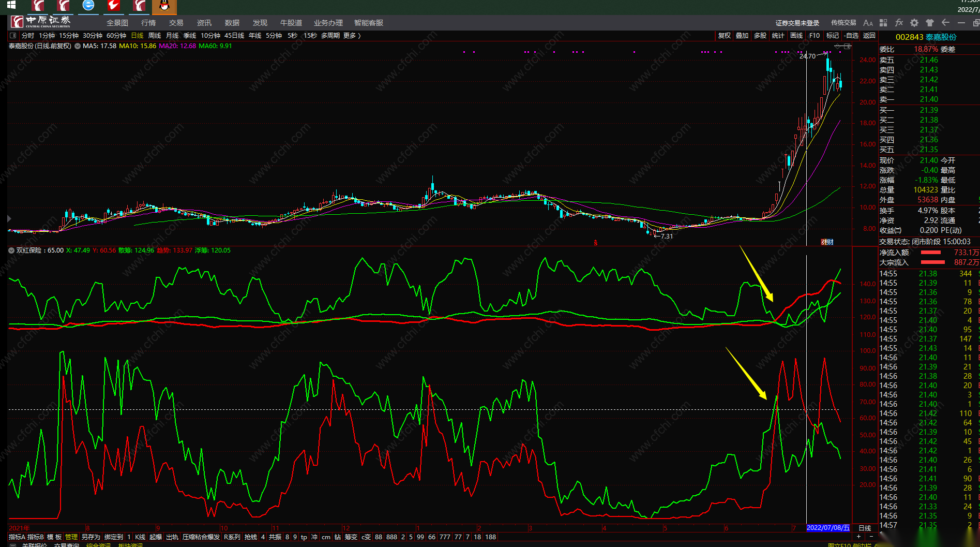The image size is (980, 547).
Task: Toggle the sidebar panel icon beside 分时
Action: 13,36
